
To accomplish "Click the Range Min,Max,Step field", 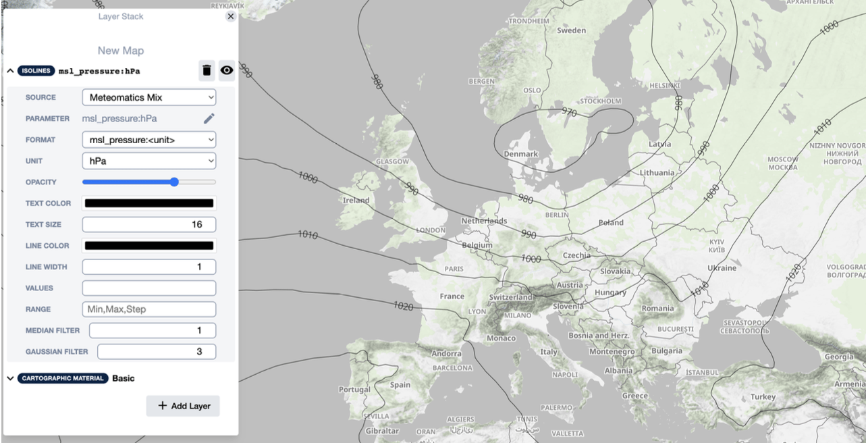I will pyautogui.click(x=148, y=309).
